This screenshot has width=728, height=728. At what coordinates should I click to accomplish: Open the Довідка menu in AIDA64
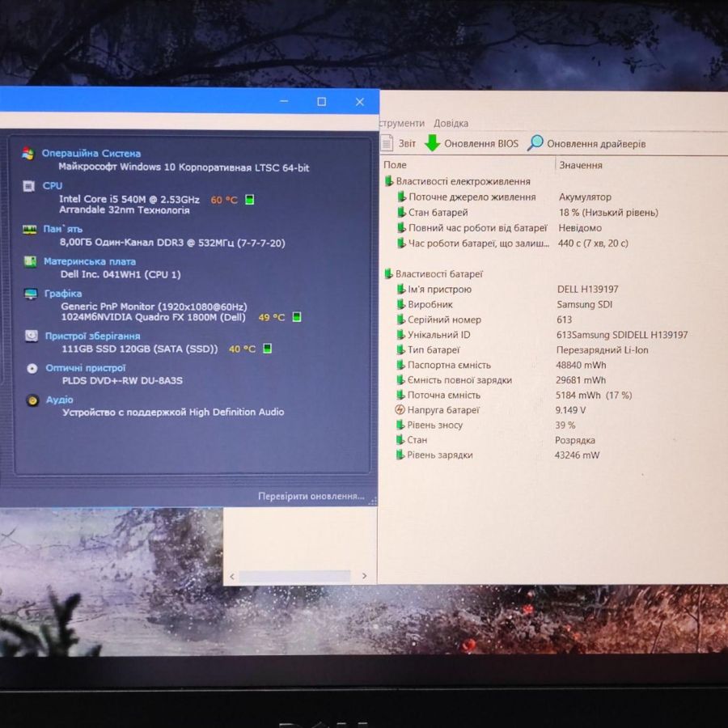(451, 124)
